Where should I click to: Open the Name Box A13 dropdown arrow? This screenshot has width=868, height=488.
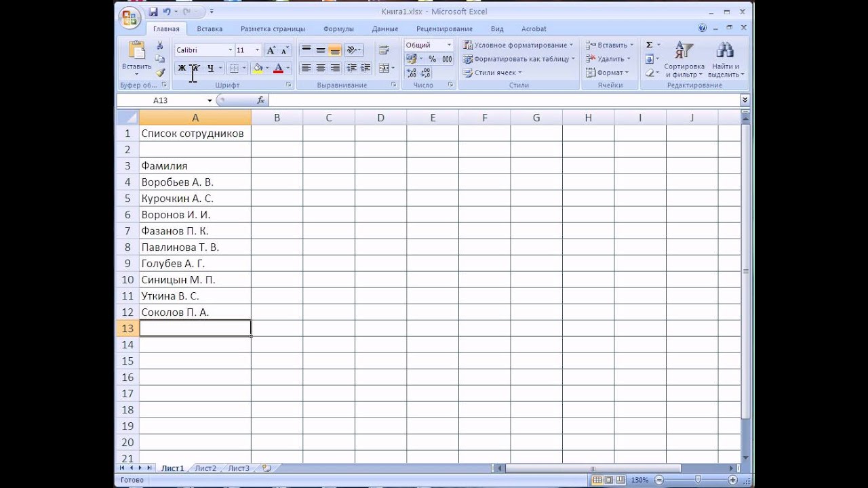pos(210,100)
